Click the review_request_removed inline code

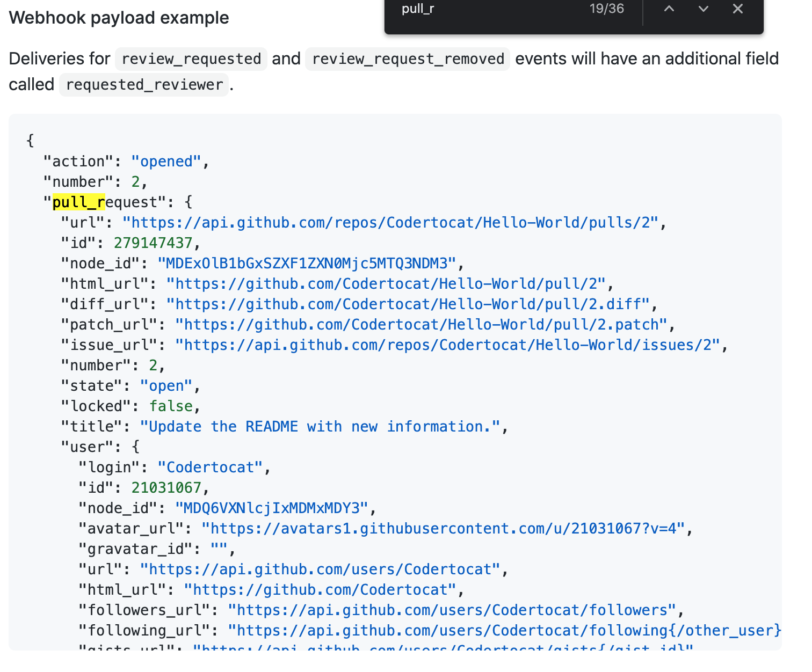[408, 59]
